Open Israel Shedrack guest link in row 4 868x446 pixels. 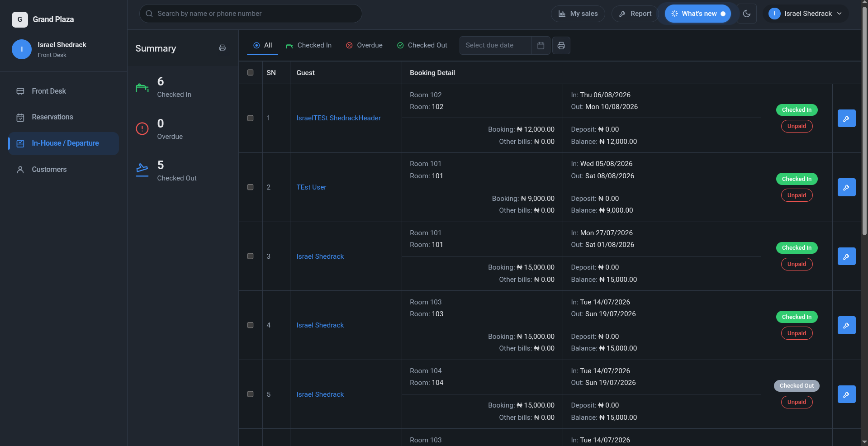tap(320, 325)
